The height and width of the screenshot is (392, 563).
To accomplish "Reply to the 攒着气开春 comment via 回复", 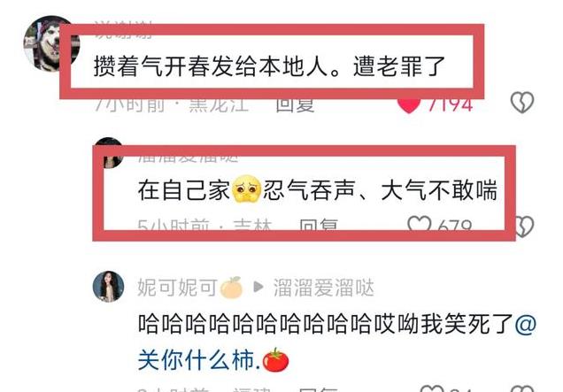I will click(x=295, y=104).
